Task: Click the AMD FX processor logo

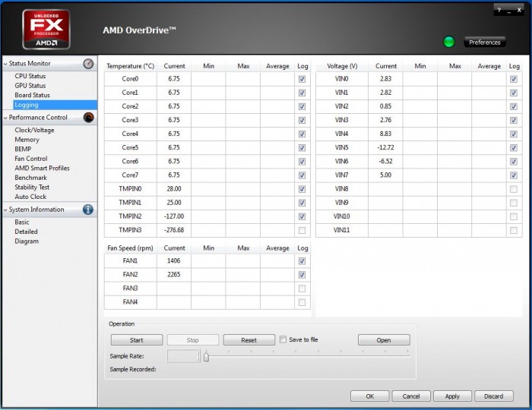Action: (x=46, y=30)
